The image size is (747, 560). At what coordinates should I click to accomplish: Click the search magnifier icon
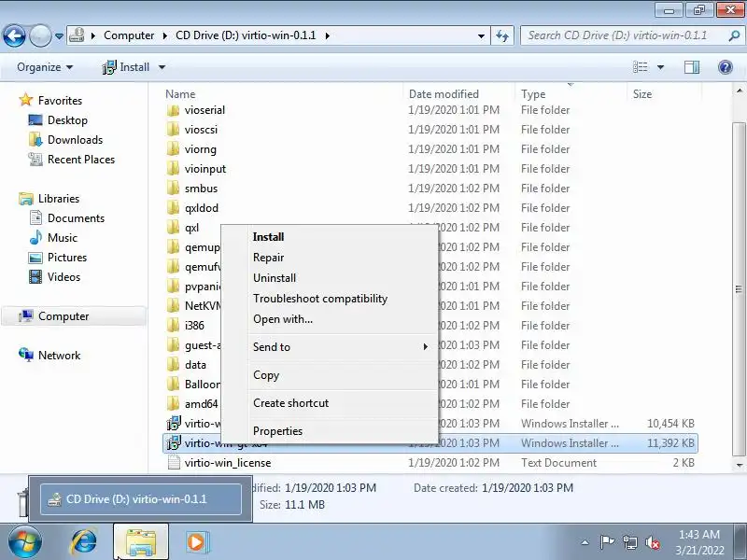click(734, 35)
